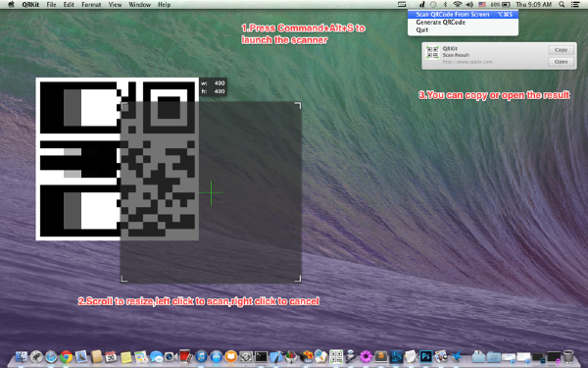Viewport: 588px width, 368px height.
Task: Open Automator robot in dock
Action: pos(351,356)
